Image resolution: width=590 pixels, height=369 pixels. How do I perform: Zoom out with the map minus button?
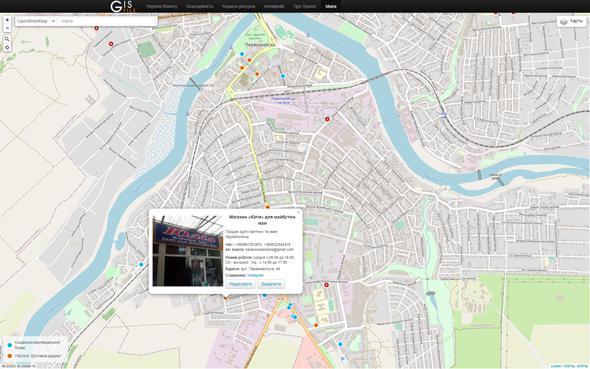(x=7, y=28)
